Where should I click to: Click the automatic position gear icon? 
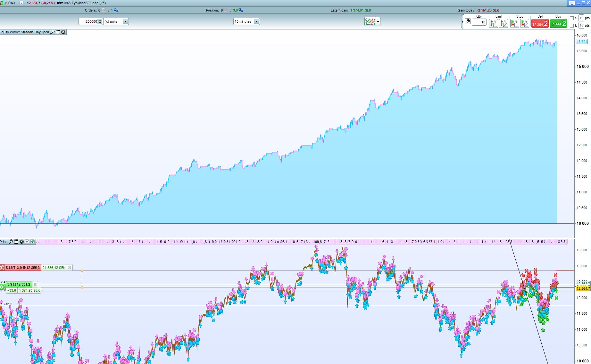click(x=240, y=10)
